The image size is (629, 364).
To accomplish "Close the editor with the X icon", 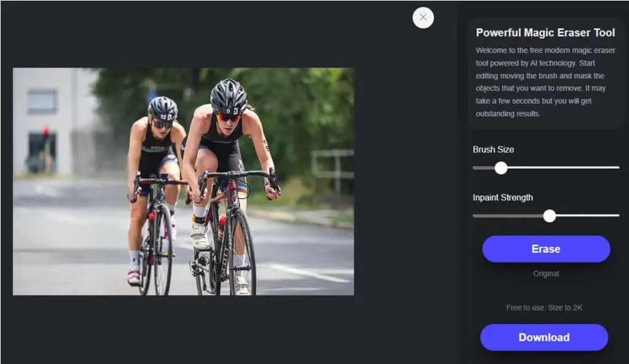I will point(423,18).
